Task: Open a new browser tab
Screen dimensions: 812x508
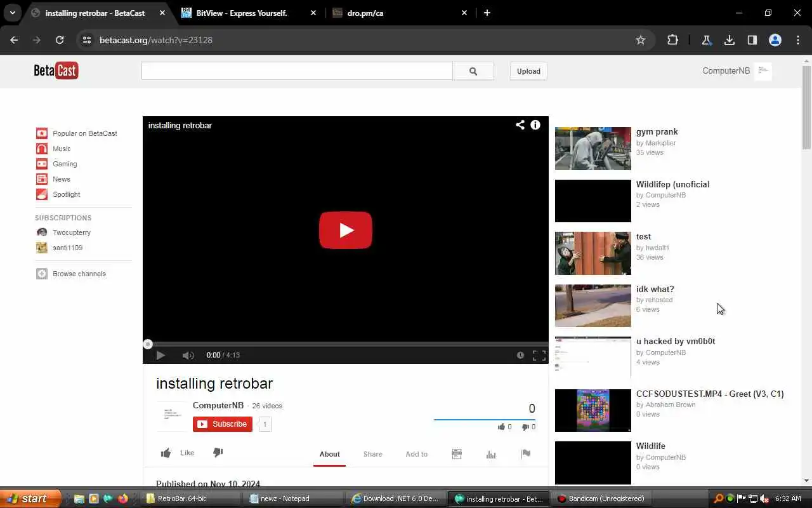Action: click(487, 13)
